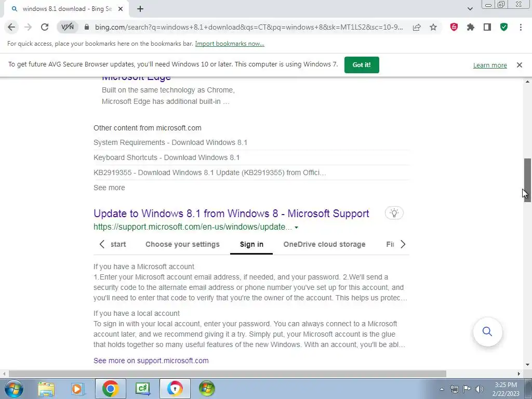Expand the support.microsoft.com URL dropdown arrow
Viewport: 532px width, 399px height.
[x=296, y=228]
